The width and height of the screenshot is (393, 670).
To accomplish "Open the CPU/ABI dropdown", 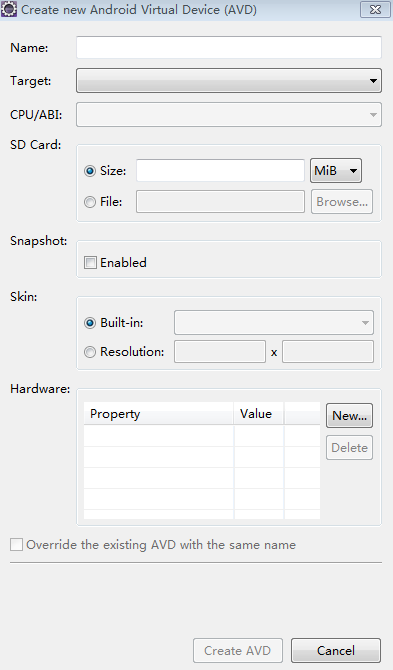I will click(229, 115).
